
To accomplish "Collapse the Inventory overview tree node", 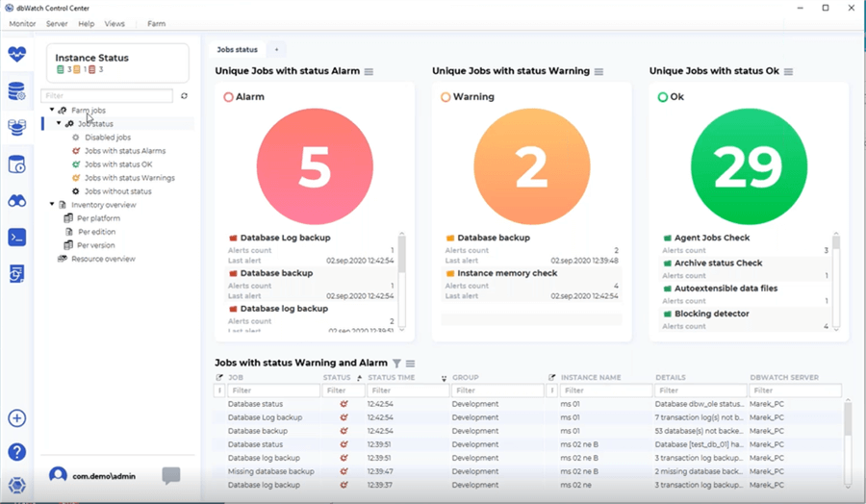I will (52, 204).
